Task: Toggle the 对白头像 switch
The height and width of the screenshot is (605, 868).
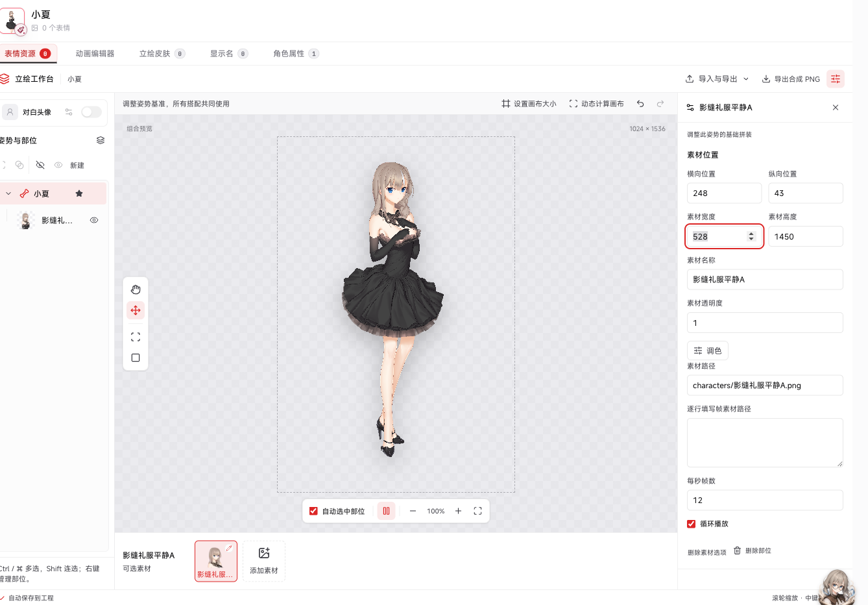Action: pyautogui.click(x=91, y=112)
